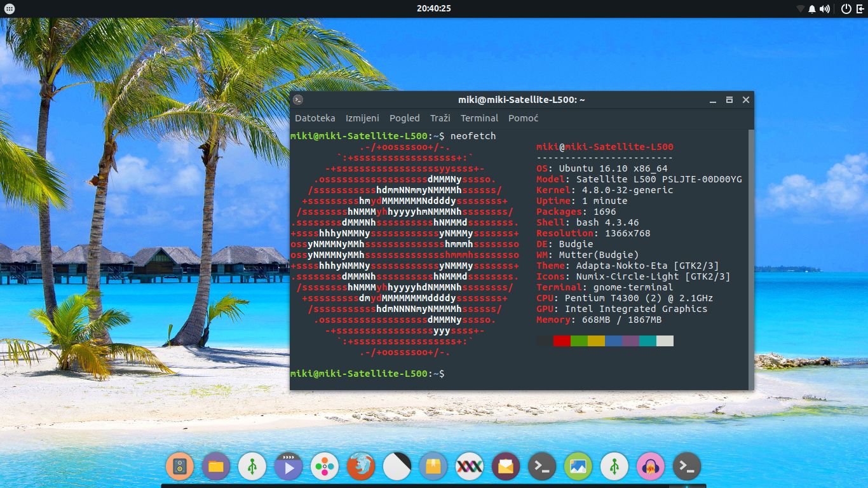Open the Budgie applications menu
Image resolution: width=868 pixels, height=488 pixels.
pos(9,9)
